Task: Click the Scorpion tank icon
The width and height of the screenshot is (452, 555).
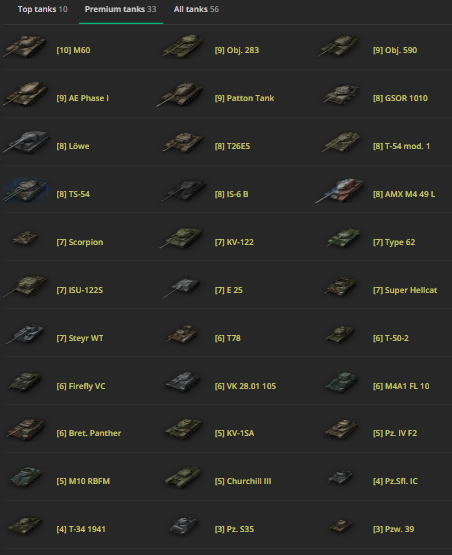Action: [x=25, y=238]
